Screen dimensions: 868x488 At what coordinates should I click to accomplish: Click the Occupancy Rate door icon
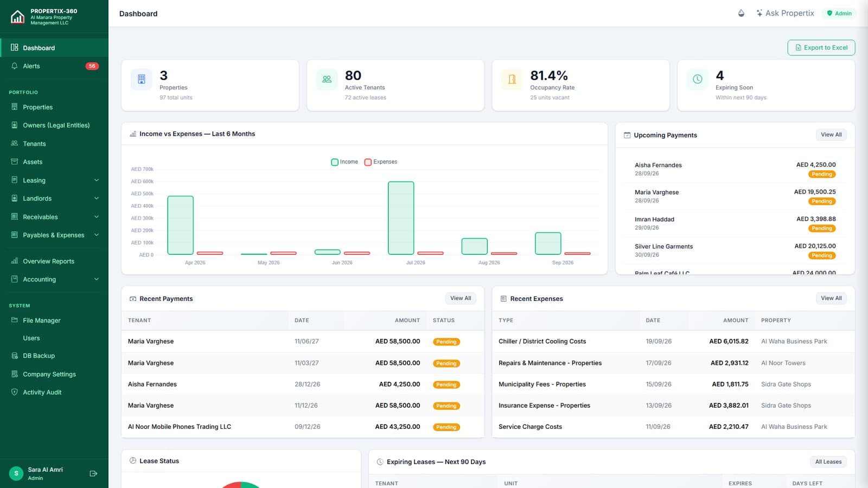(512, 79)
